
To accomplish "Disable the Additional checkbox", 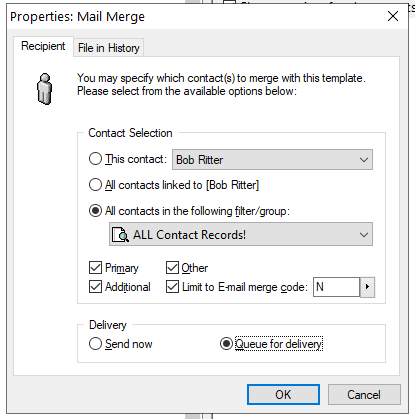I will tap(95, 287).
